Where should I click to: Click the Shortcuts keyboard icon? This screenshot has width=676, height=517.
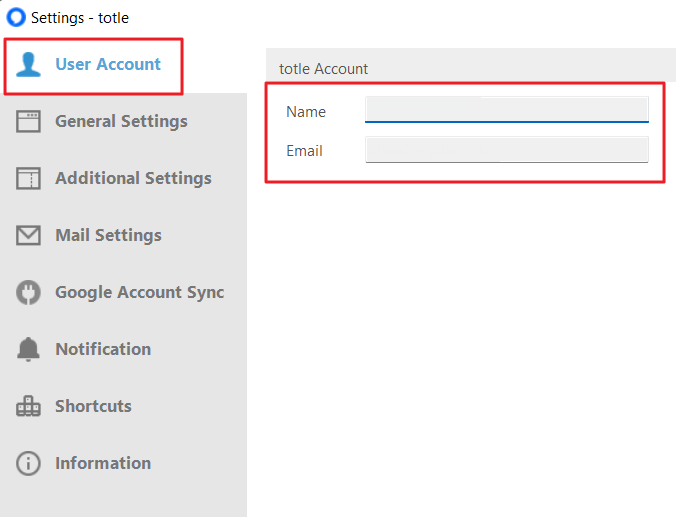28,406
